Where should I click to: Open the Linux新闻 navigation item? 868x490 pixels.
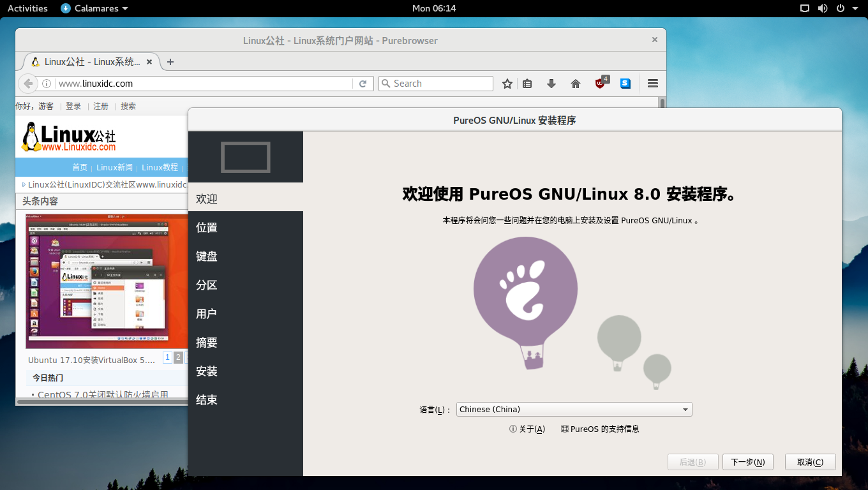click(x=115, y=168)
